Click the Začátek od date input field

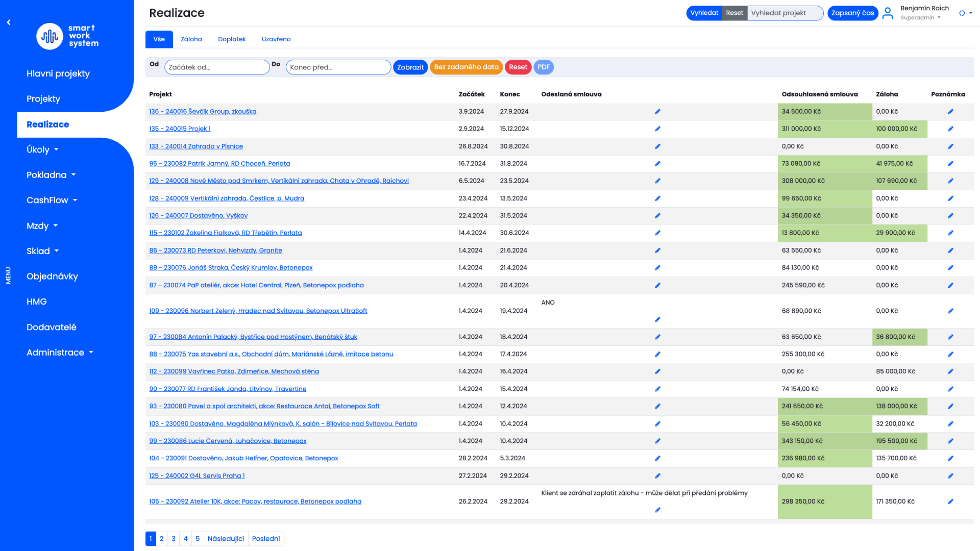[217, 67]
